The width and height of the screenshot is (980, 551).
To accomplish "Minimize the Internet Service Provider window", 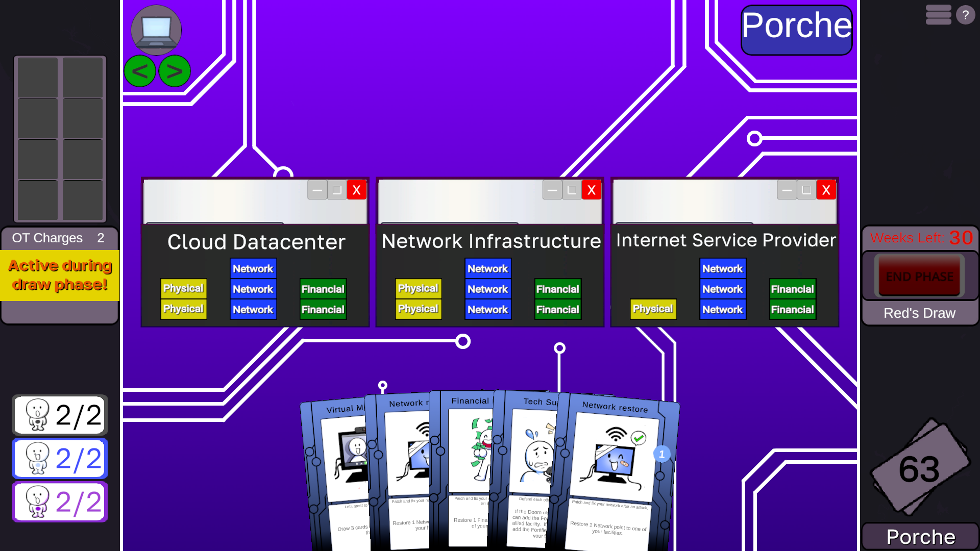I will point(787,190).
